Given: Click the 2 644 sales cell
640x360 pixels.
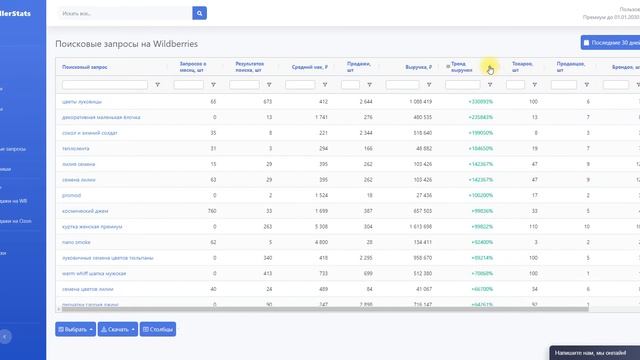Looking at the screenshot, I should coord(366,102).
